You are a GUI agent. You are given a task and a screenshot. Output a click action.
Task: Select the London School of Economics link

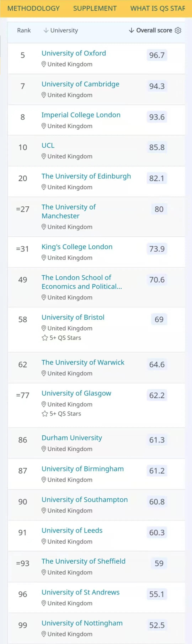click(x=82, y=282)
